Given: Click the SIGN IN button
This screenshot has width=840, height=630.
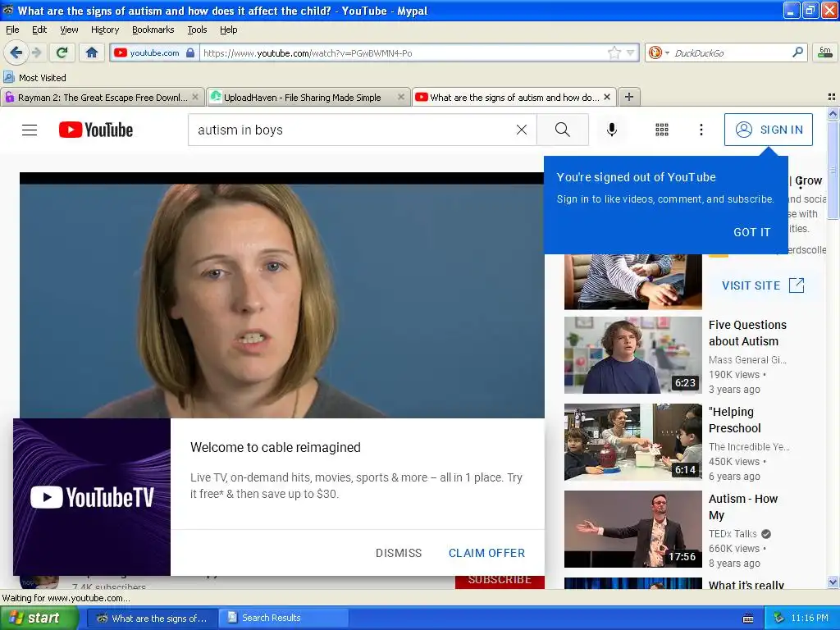Looking at the screenshot, I should coord(768,130).
